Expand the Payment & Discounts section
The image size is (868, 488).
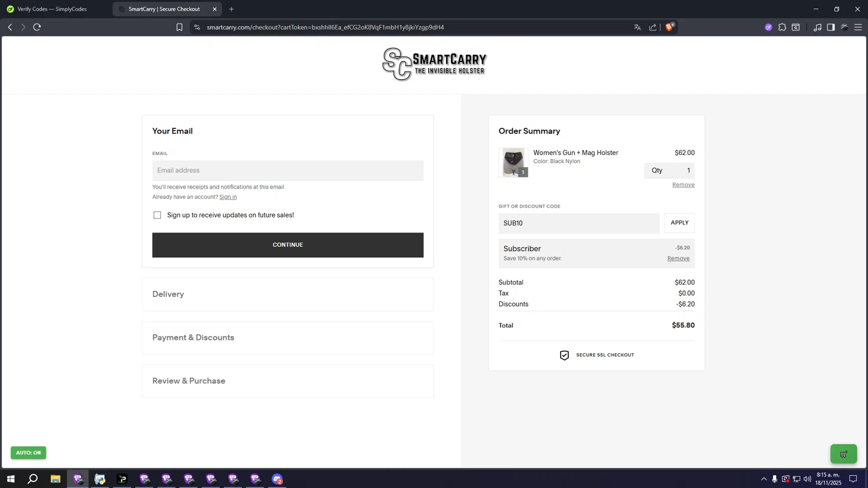(x=288, y=338)
